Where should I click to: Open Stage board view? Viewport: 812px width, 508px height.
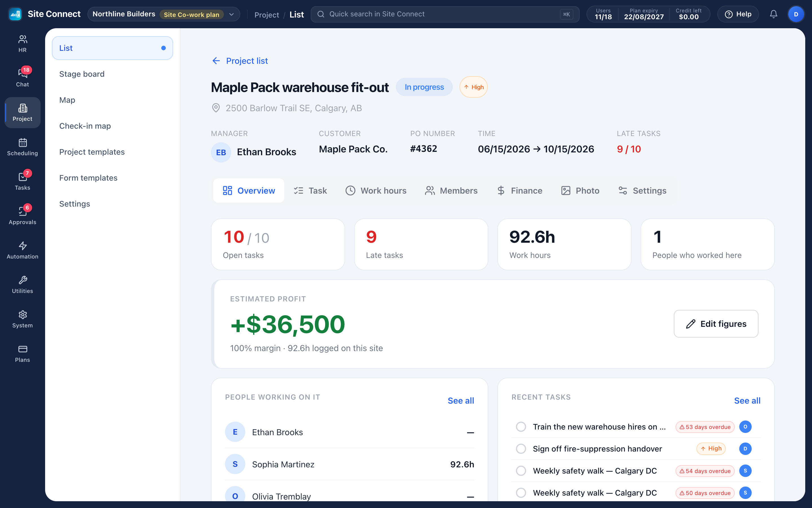click(x=112, y=74)
